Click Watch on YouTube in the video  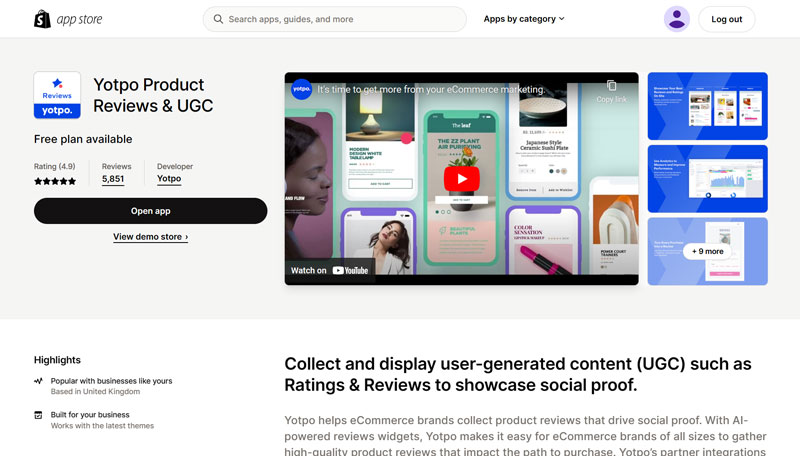click(x=330, y=270)
